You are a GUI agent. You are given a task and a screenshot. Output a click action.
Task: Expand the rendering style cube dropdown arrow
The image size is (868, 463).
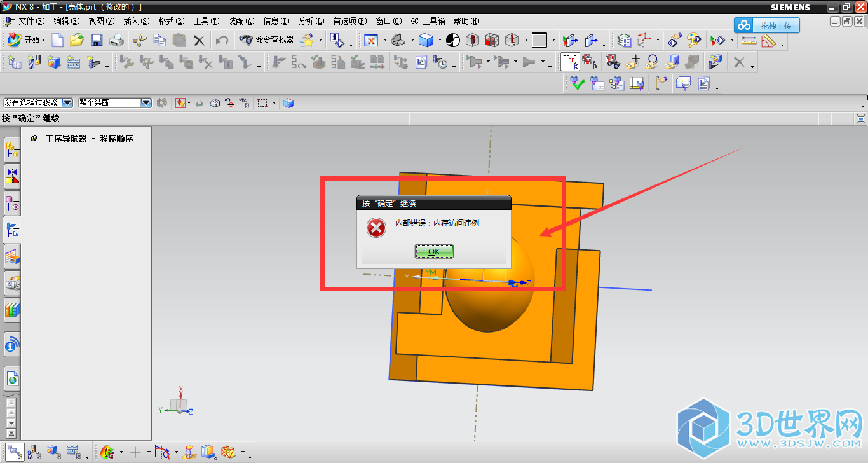click(x=439, y=40)
